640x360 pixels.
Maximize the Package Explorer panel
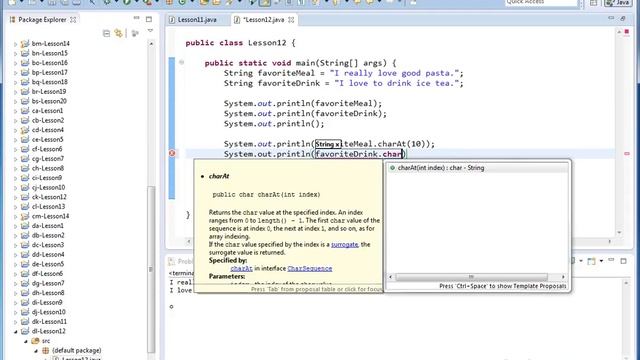(x=149, y=19)
